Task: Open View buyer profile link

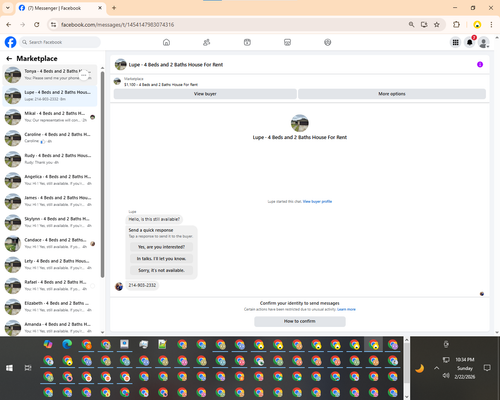Action: tap(317, 201)
